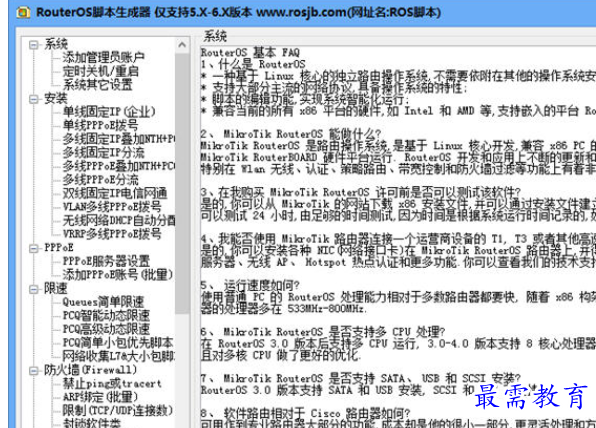Click FAQ question '2、MikroTik RouterOS 能做什么?'
Viewport: 596px width, 428px height.
(x=291, y=134)
